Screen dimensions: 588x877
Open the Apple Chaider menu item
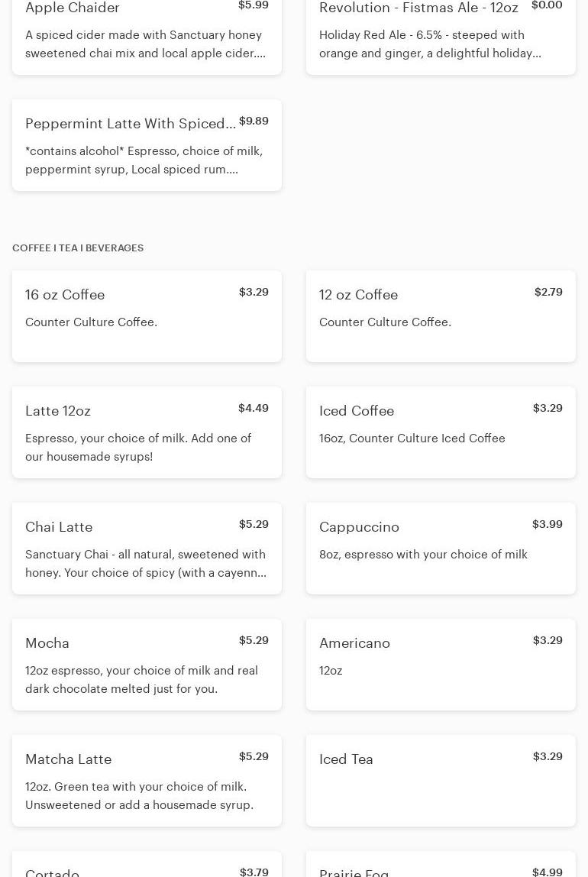[147, 34]
